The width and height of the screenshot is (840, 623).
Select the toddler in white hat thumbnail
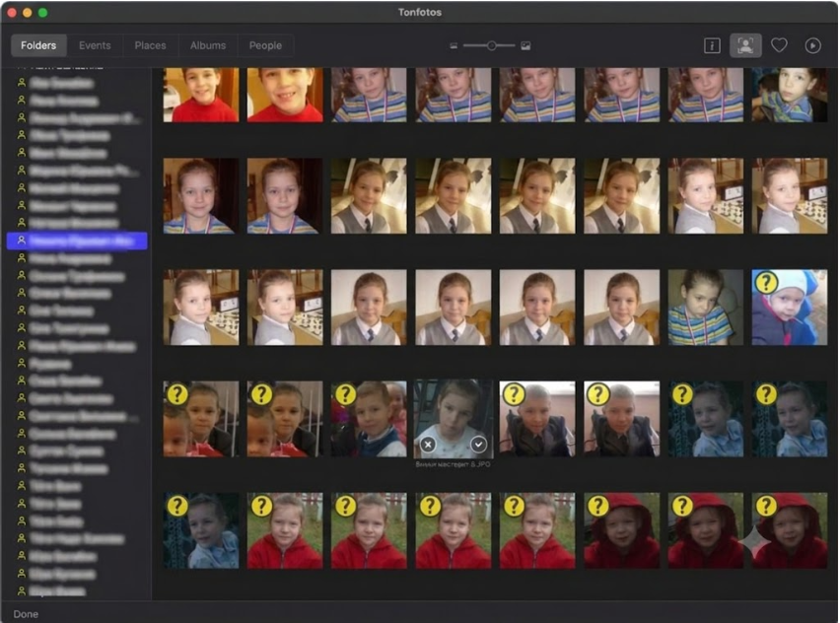(789, 308)
